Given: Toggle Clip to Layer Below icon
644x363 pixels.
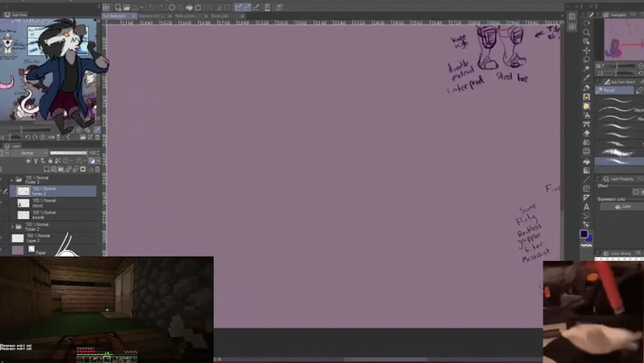Looking at the screenshot, I should (28, 161).
